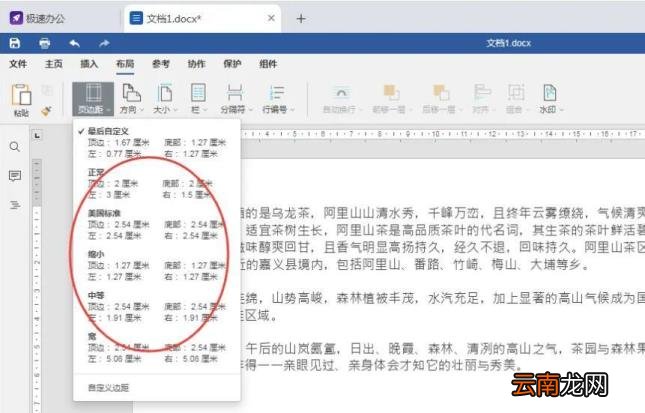Open the 行编号 line numbers dropdown
The width and height of the screenshot is (645, 413).
(x=278, y=99)
